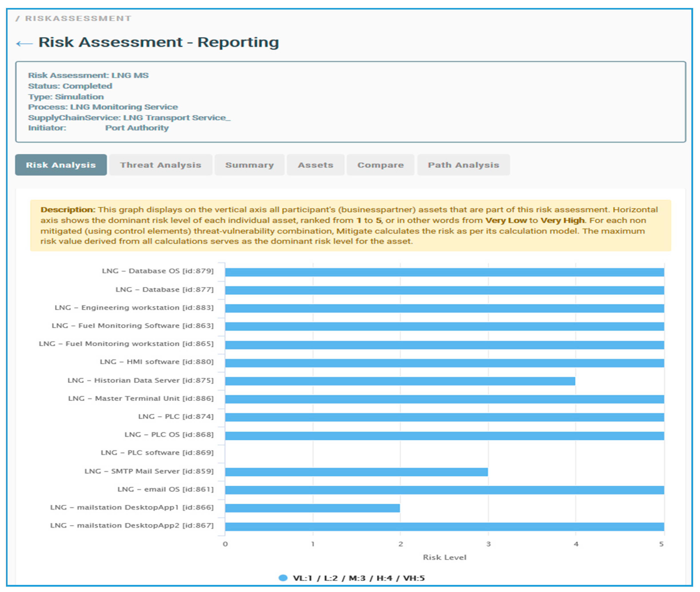Go to the Compare tab
Viewport: 700px width, 592px height.
[x=380, y=165]
